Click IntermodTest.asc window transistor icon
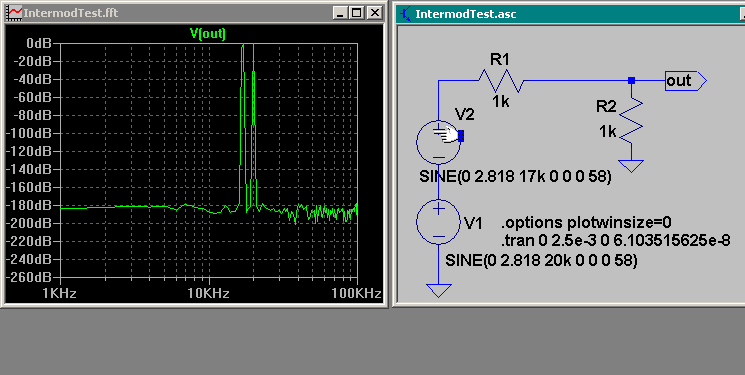The width and height of the screenshot is (745, 375). click(405, 13)
